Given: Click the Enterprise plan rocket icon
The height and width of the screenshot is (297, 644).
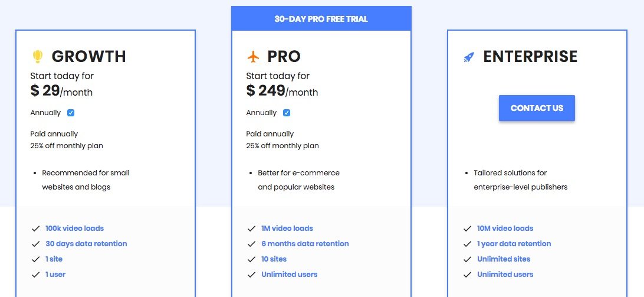Looking at the screenshot, I should 469,57.
